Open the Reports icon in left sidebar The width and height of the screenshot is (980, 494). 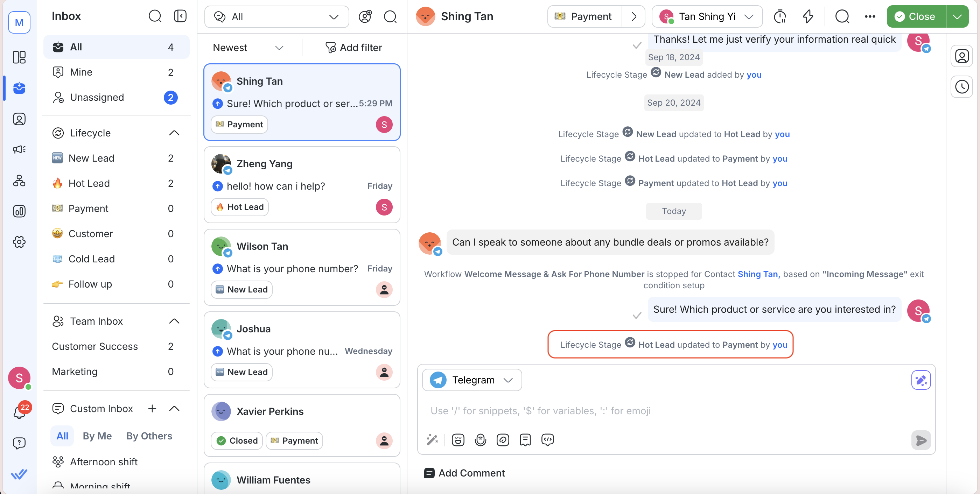(x=19, y=211)
